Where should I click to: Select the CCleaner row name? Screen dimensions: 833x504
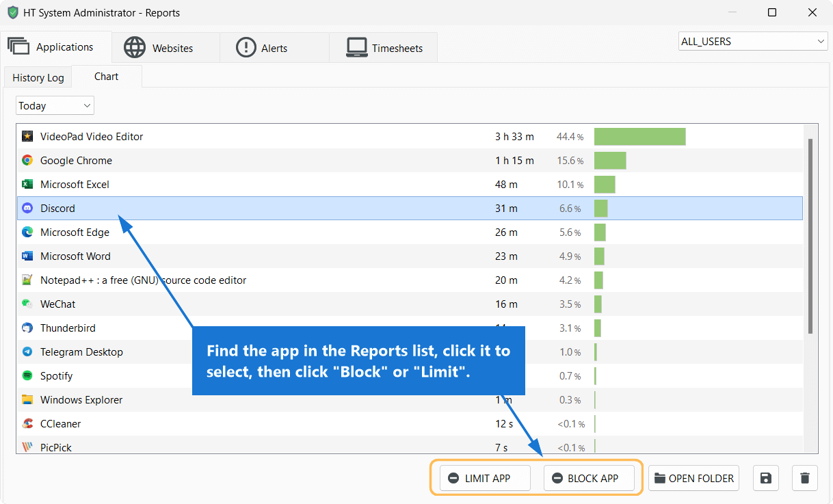(60, 424)
